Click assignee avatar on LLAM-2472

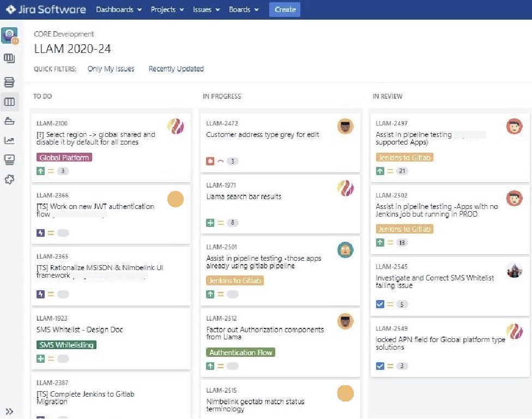tap(346, 127)
